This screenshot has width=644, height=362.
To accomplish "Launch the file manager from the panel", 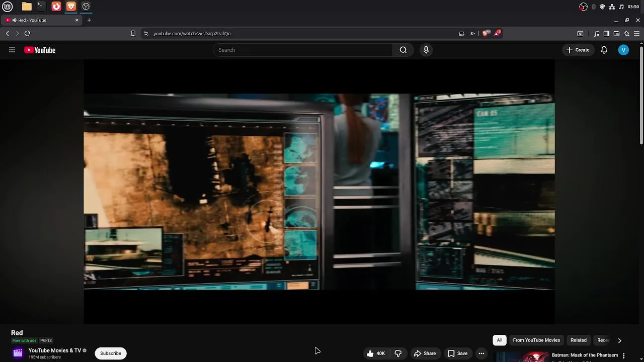I will (27, 7).
